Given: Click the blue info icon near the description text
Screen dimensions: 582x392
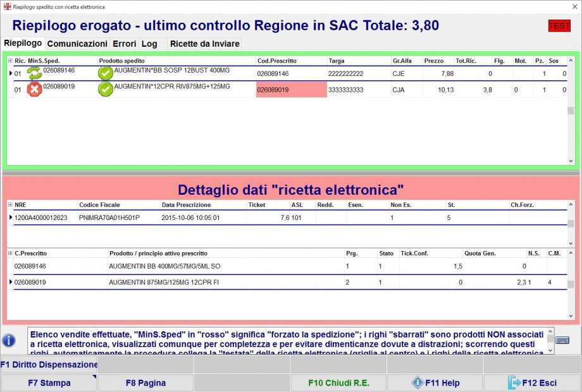Looking at the screenshot, I should pos(9,340).
